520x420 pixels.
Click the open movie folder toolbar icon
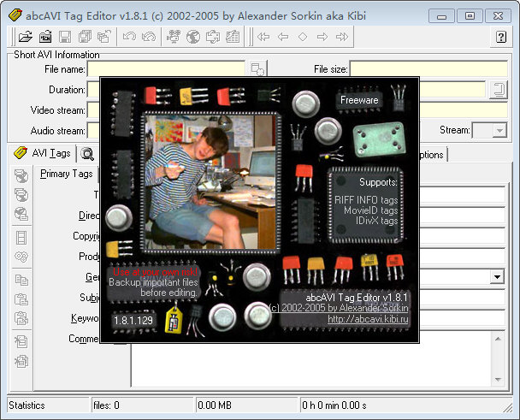(45, 37)
